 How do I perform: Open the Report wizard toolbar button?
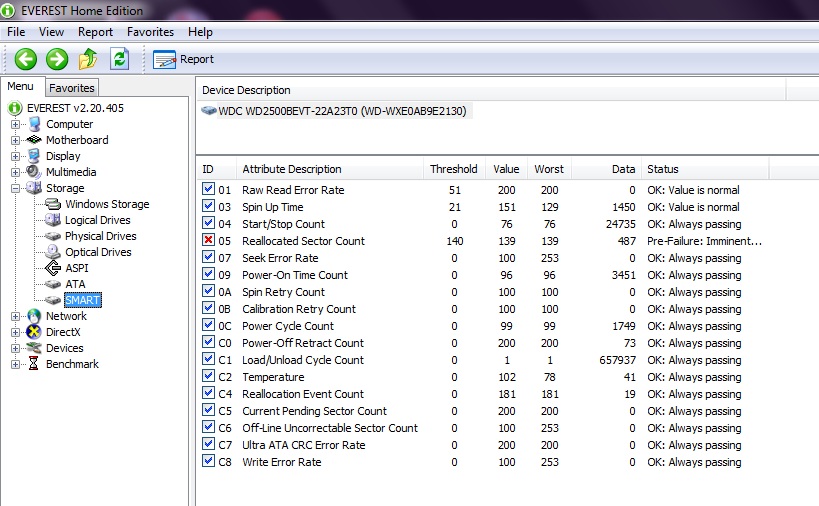coord(183,60)
